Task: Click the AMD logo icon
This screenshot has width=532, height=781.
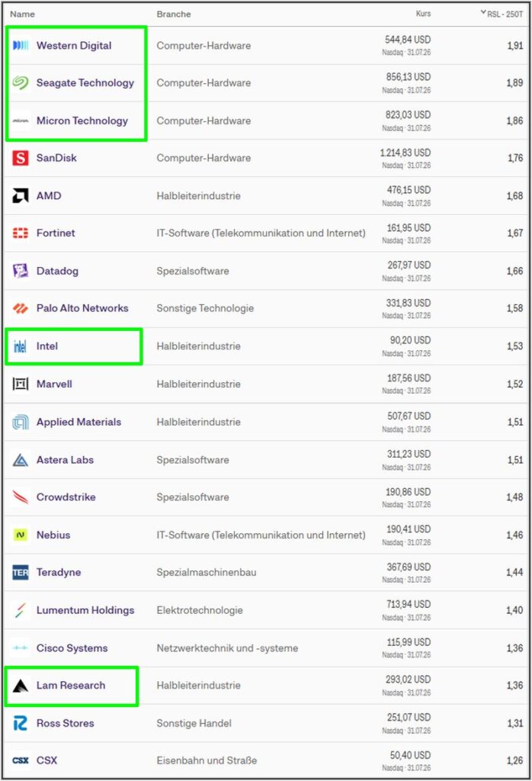Action: [21, 196]
